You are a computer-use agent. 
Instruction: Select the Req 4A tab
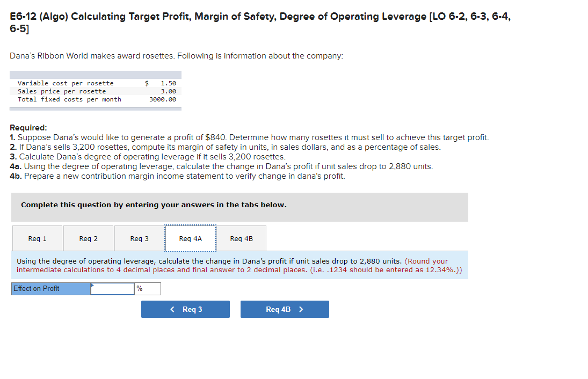(x=190, y=238)
